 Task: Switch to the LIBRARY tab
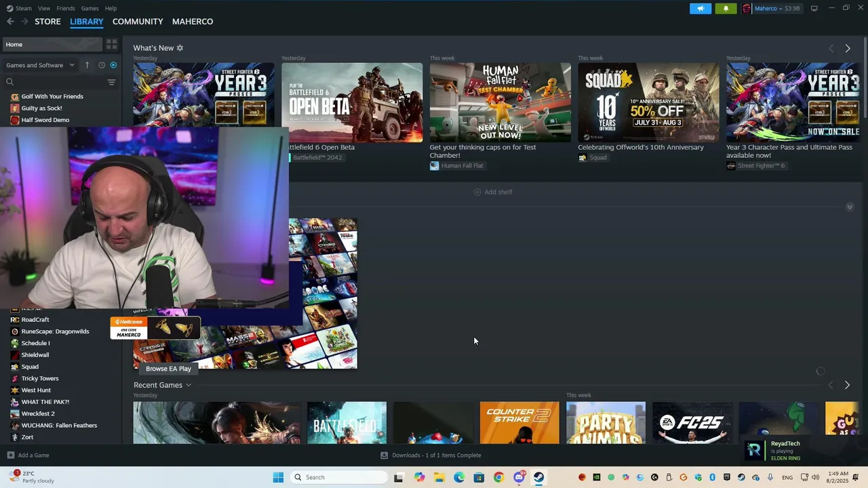(x=87, y=22)
